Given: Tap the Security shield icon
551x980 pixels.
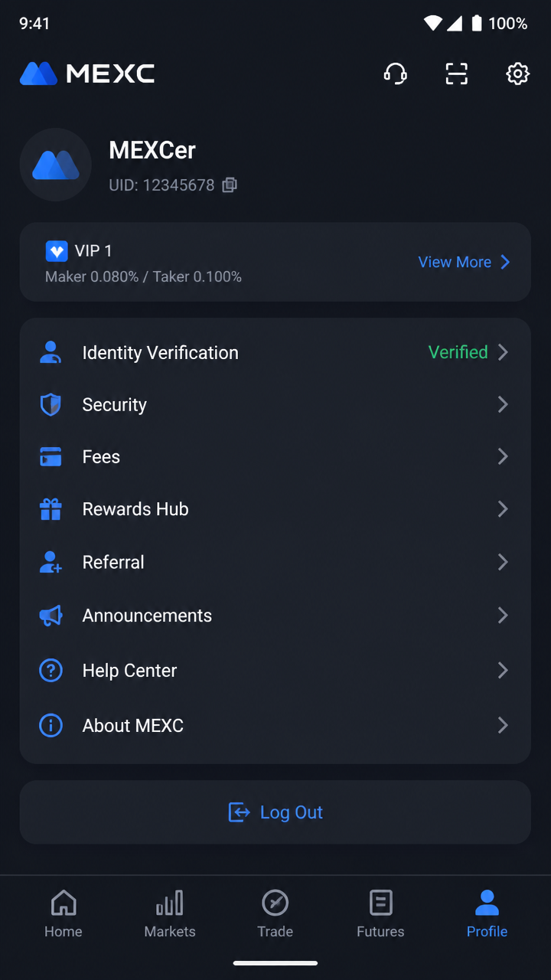Looking at the screenshot, I should pyautogui.click(x=51, y=405).
